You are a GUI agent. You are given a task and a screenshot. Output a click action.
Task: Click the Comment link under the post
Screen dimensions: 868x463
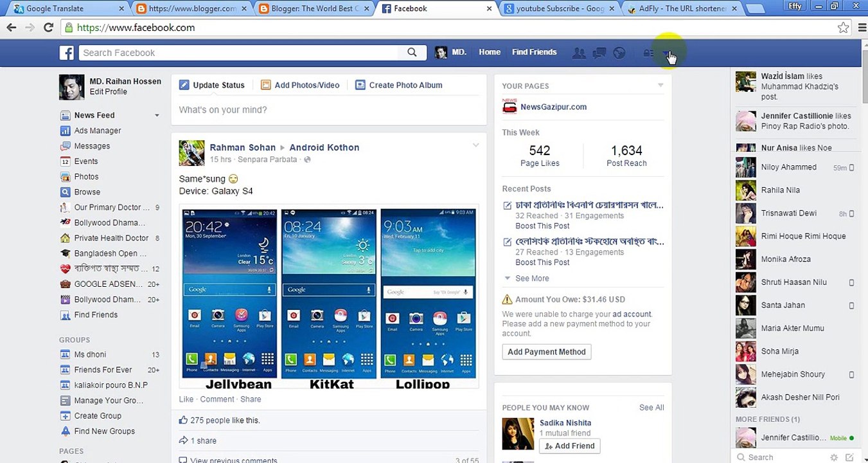(x=217, y=399)
